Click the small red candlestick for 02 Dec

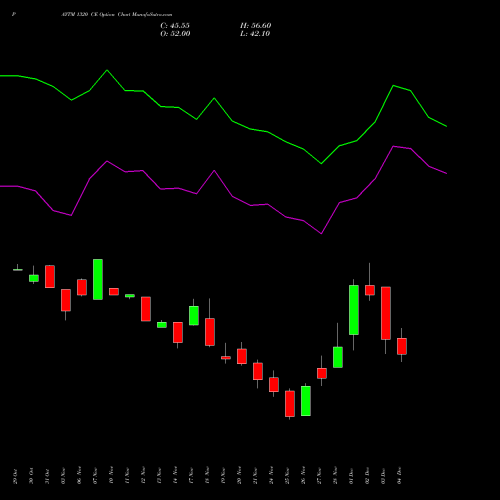point(370,290)
